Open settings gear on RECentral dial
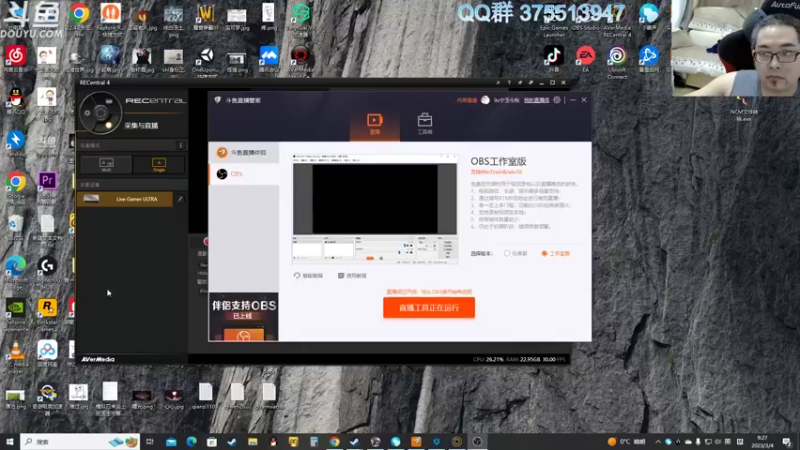 pyautogui.click(x=87, y=113)
